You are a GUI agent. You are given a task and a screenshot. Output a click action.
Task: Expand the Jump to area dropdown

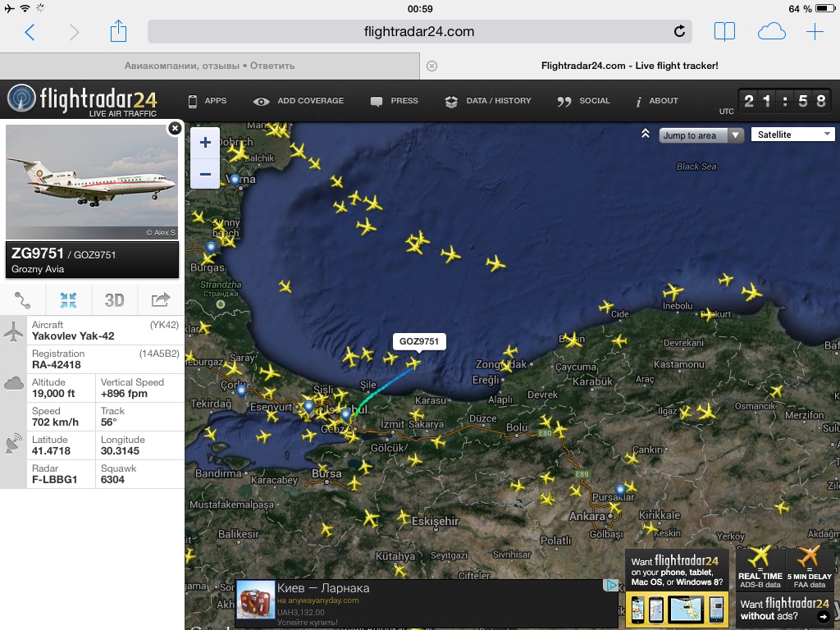[701, 135]
